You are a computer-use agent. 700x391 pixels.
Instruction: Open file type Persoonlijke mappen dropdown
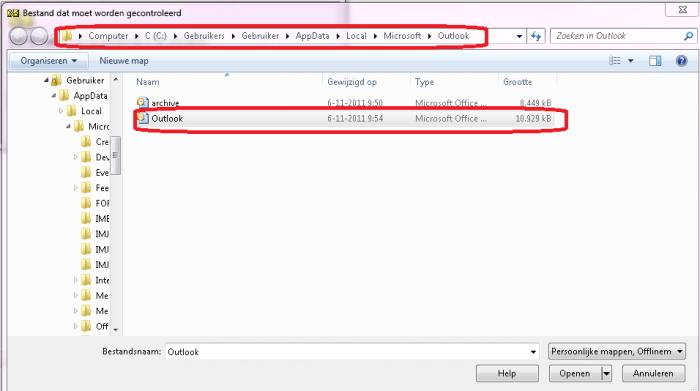click(x=617, y=352)
